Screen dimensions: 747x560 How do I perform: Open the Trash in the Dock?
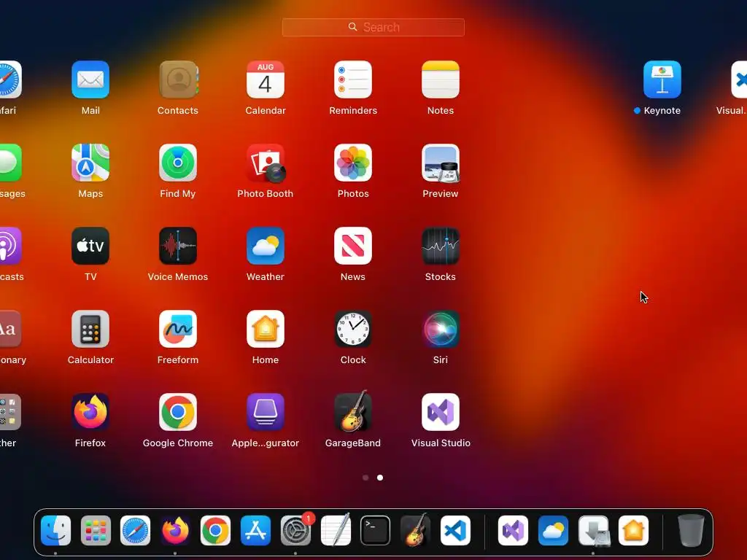coord(691,531)
